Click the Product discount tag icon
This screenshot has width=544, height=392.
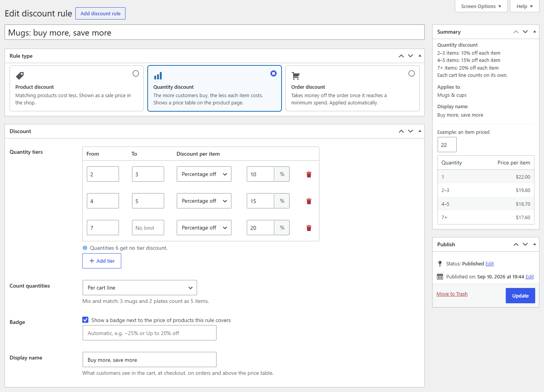[x=20, y=76]
